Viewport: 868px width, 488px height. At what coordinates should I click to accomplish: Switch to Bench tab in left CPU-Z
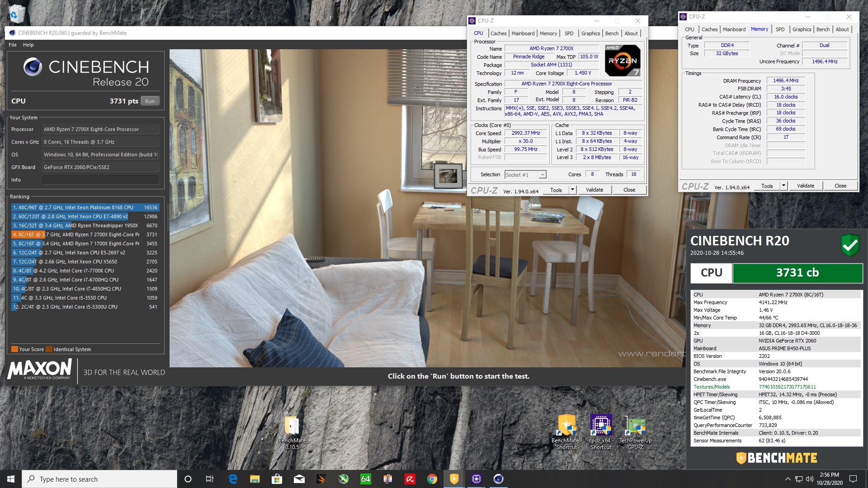coord(612,33)
